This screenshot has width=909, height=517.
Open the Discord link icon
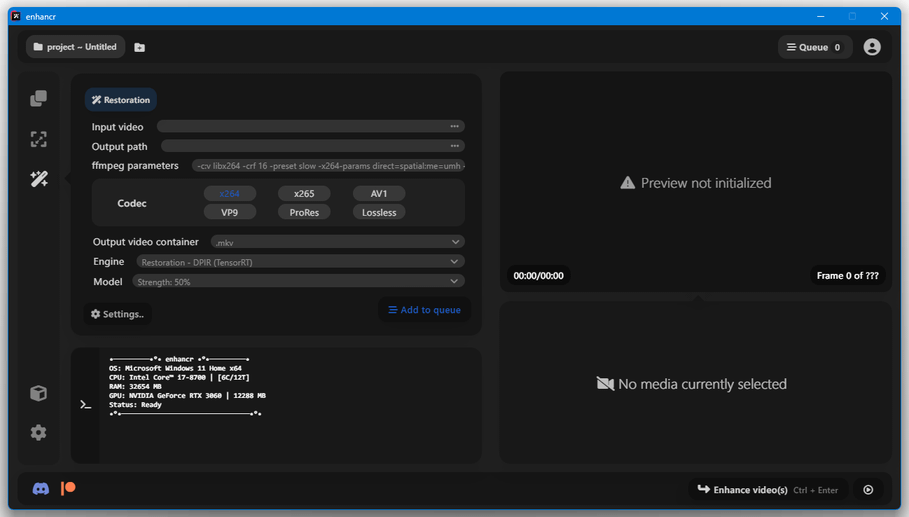pyautogui.click(x=41, y=489)
